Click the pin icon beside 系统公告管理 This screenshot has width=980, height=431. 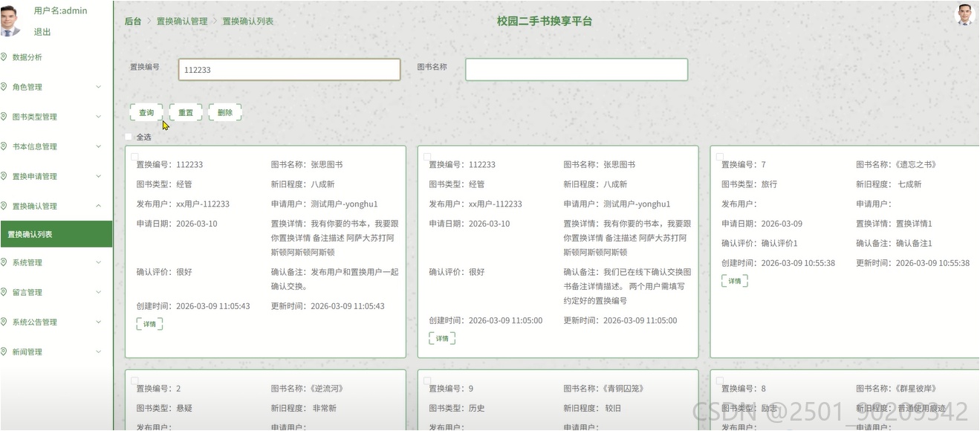click(4, 322)
